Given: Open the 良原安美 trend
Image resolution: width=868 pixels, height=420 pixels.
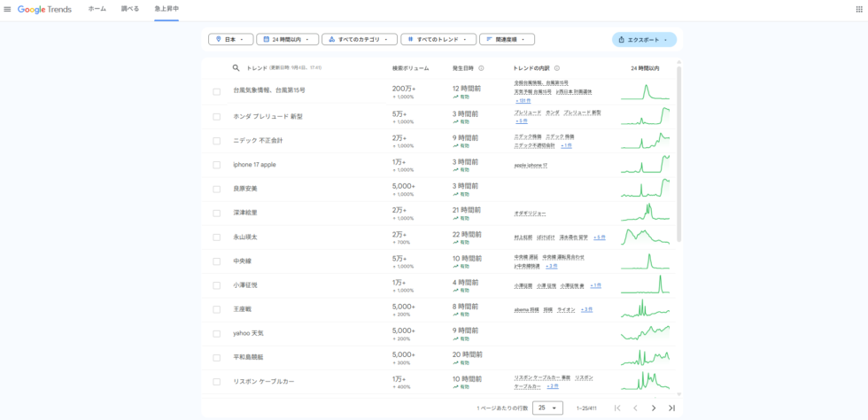Looking at the screenshot, I should tap(245, 189).
